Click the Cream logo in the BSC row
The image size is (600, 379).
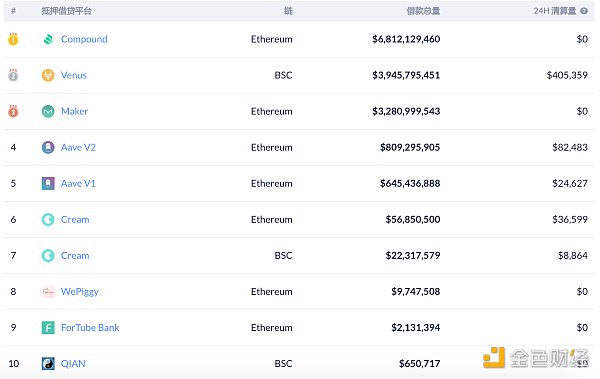tap(48, 255)
